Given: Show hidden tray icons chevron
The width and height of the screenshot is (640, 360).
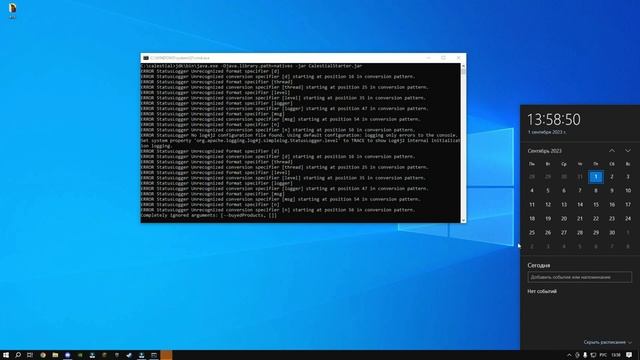Looking at the screenshot, I should 569,355.
